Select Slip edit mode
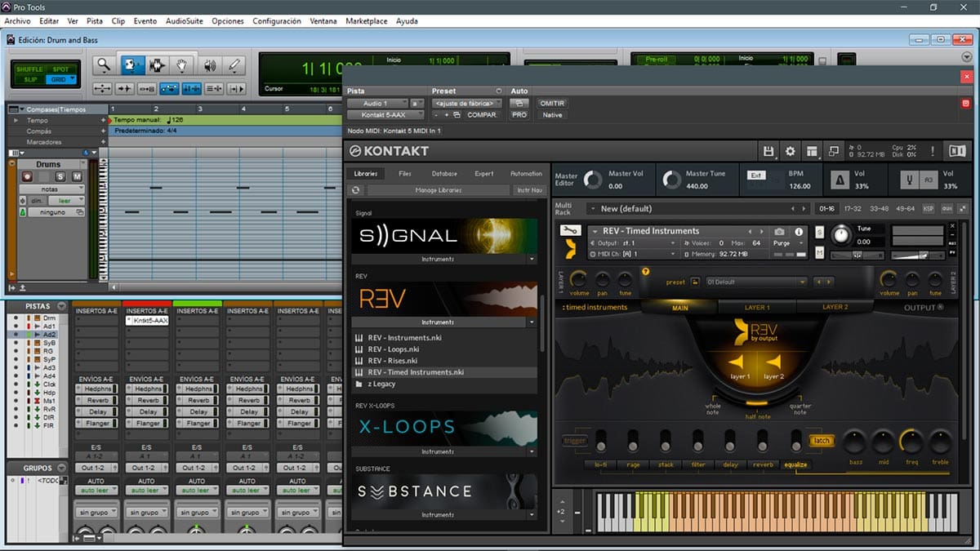 [x=31, y=80]
